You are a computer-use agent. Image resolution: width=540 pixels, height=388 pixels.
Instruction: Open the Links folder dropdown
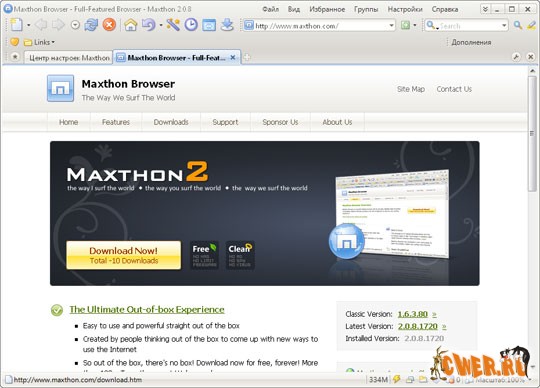pyautogui.click(x=39, y=42)
